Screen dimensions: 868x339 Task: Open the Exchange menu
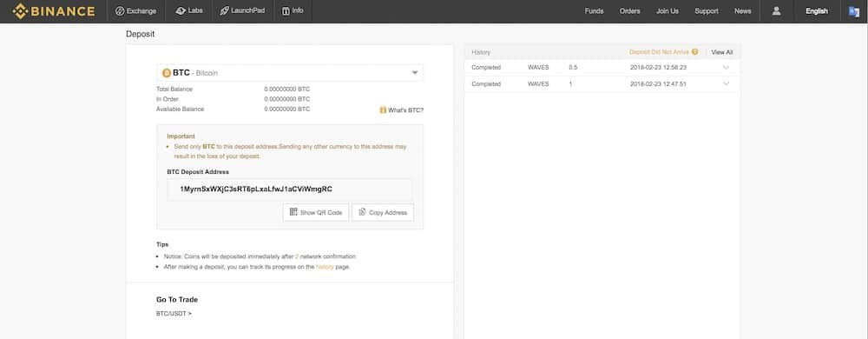[x=135, y=11]
